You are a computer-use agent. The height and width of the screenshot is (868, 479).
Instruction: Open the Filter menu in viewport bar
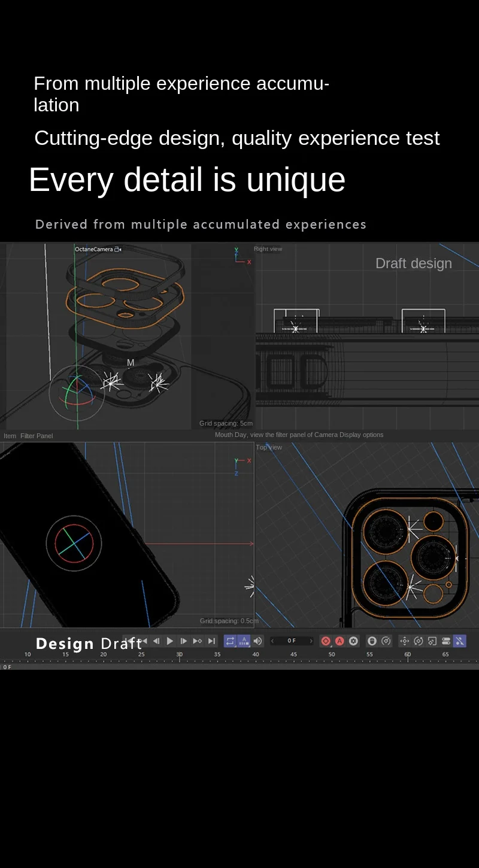pos(28,436)
